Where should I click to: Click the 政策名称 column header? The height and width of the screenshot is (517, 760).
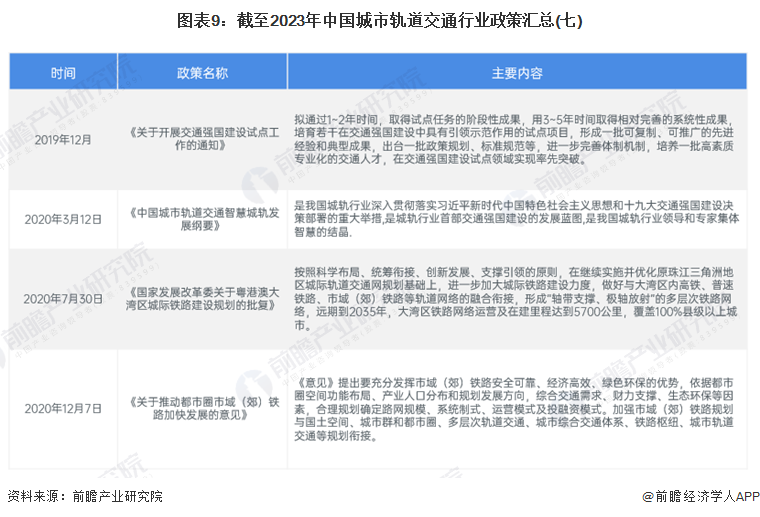point(202,73)
